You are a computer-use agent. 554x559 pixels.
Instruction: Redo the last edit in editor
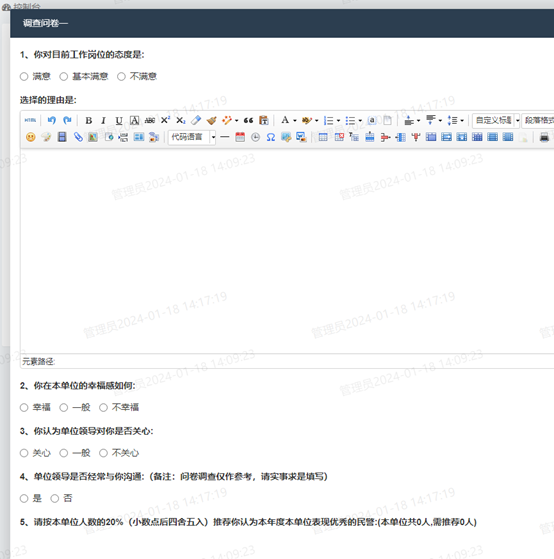[x=67, y=120]
